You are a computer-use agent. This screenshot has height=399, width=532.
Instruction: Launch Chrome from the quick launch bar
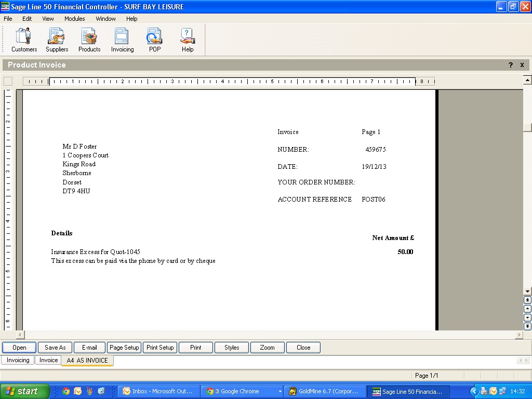pyautogui.click(x=66, y=391)
